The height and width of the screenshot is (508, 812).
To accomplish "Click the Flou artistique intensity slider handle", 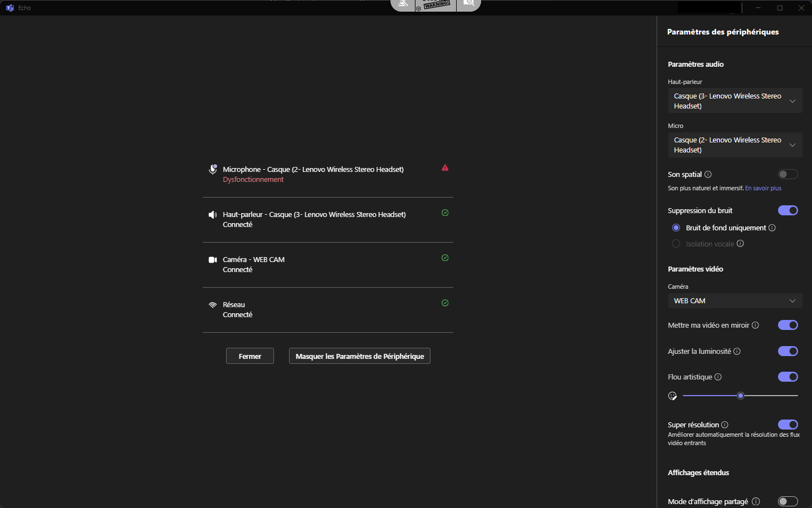I will pyautogui.click(x=741, y=396).
